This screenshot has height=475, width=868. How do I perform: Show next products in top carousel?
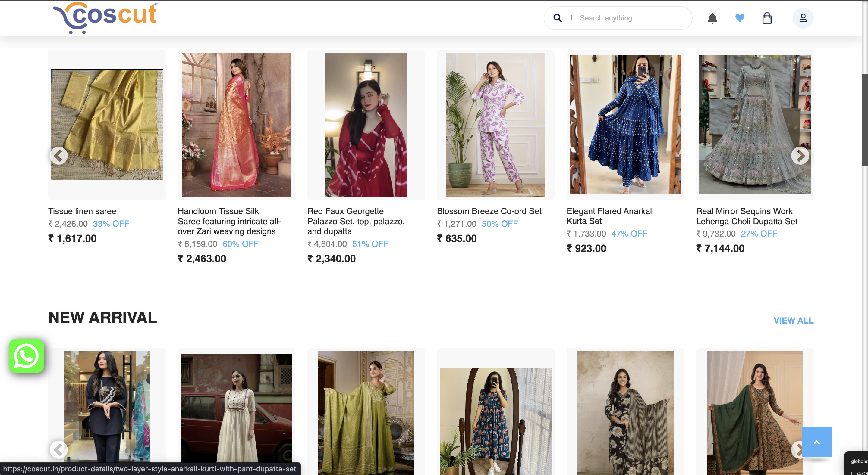click(x=800, y=156)
